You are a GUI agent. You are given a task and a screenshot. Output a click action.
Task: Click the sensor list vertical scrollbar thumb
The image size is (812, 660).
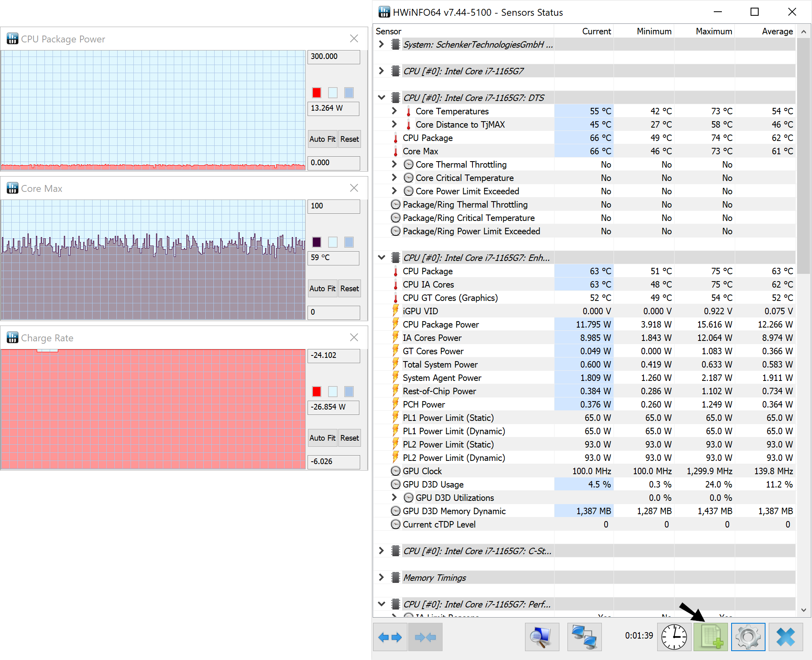click(x=804, y=156)
